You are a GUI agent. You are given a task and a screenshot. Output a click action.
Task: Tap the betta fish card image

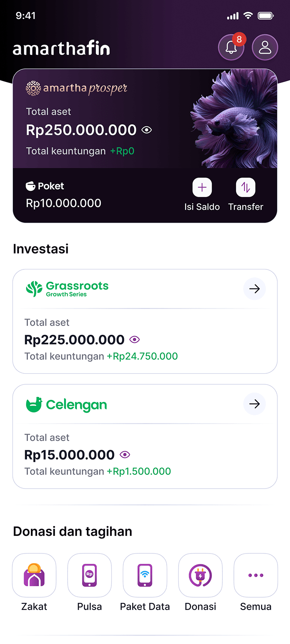(x=234, y=119)
